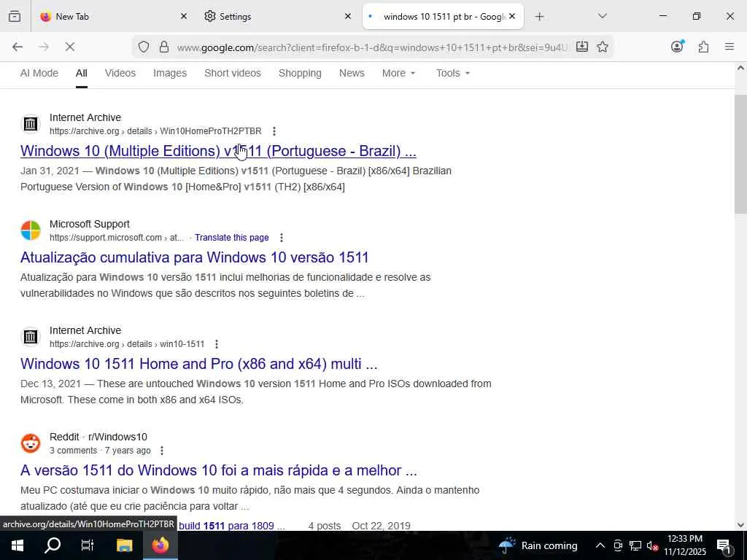
Task: Click Internet Archive favicon of first result
Action: pyautogui.click(x=31, y=124)
